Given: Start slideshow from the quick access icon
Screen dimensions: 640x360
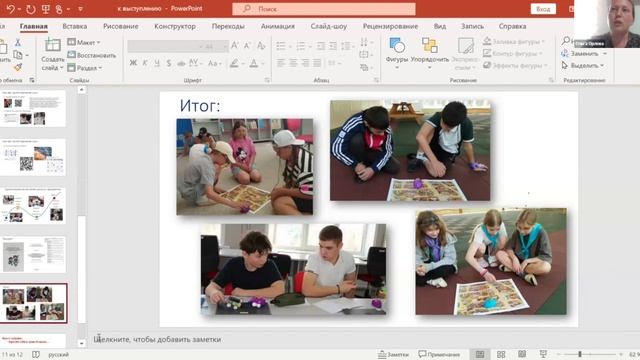Looking at the screenshot, I should 46,9.
